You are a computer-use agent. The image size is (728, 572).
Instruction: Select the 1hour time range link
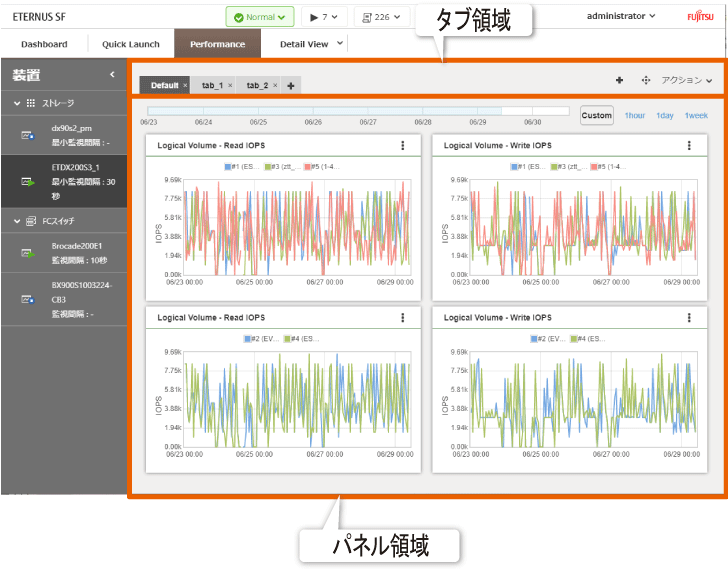point(635,116)
